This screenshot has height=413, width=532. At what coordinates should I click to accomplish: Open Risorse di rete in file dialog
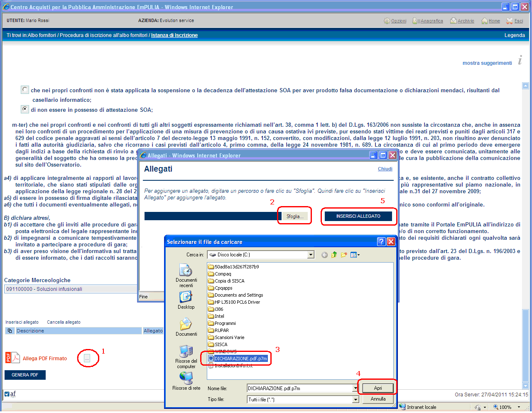click(186, 381)
